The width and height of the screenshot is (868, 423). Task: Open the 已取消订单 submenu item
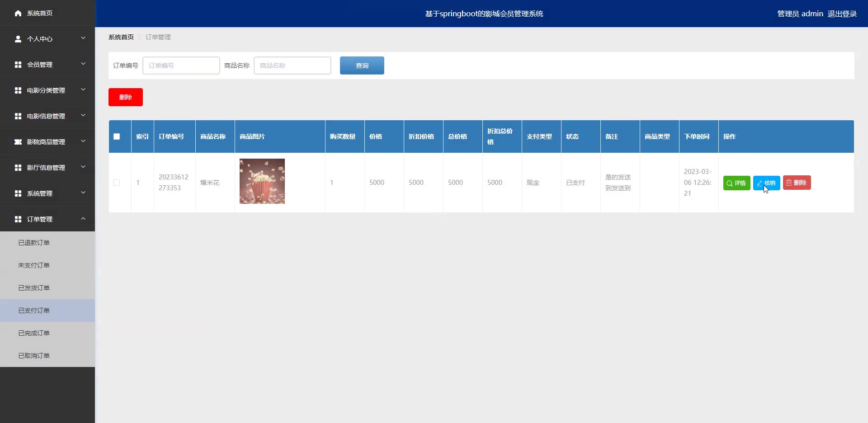point(47,356)
